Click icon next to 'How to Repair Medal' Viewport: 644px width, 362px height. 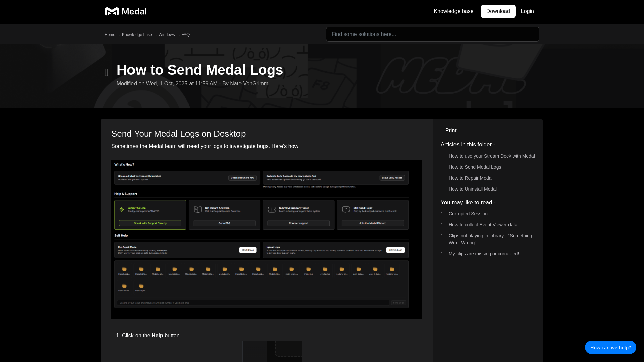[x=442, y=179]
